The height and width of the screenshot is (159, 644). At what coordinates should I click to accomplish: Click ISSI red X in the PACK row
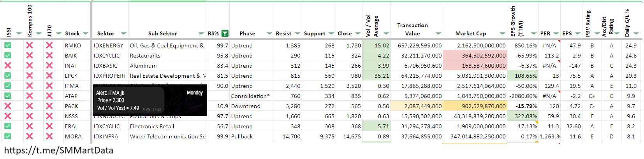[8, 106]
